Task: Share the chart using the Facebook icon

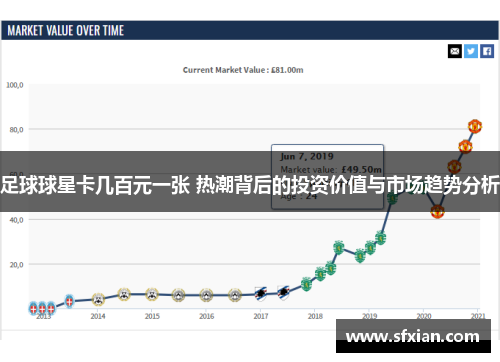Action: tap(487, 51)
